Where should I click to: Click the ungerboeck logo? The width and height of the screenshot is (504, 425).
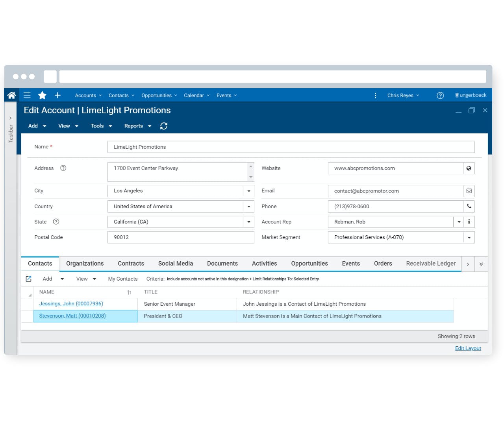471,95
